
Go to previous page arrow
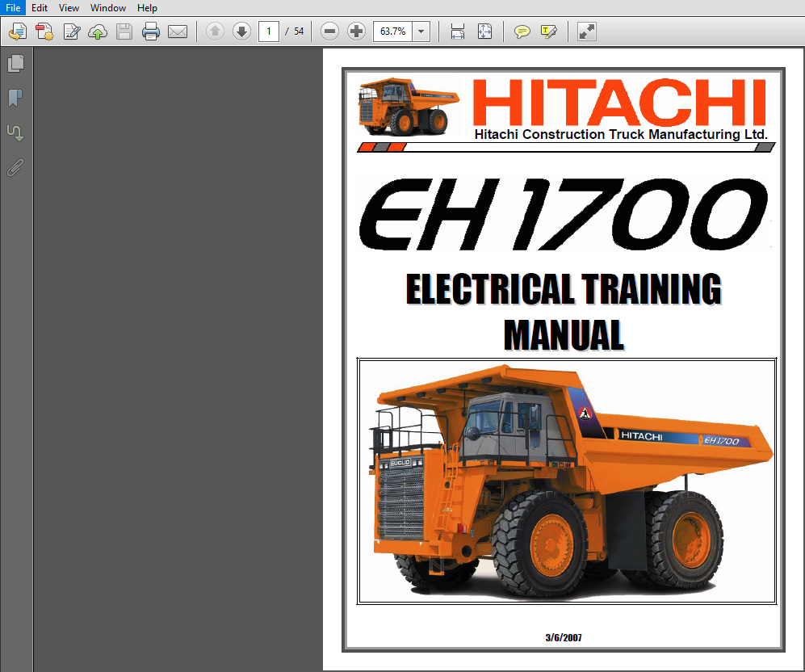(x=215, y=31)
